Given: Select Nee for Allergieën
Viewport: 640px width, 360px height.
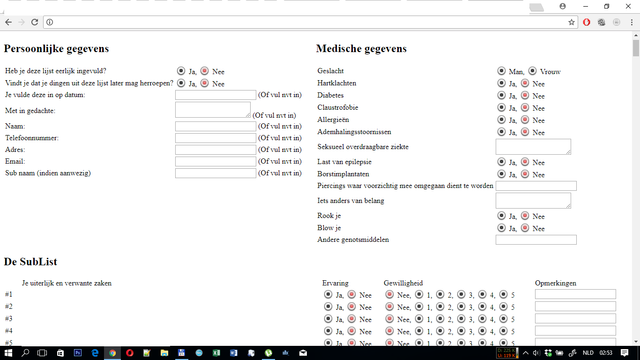Looking at the screenshot, I should (525, 120).
